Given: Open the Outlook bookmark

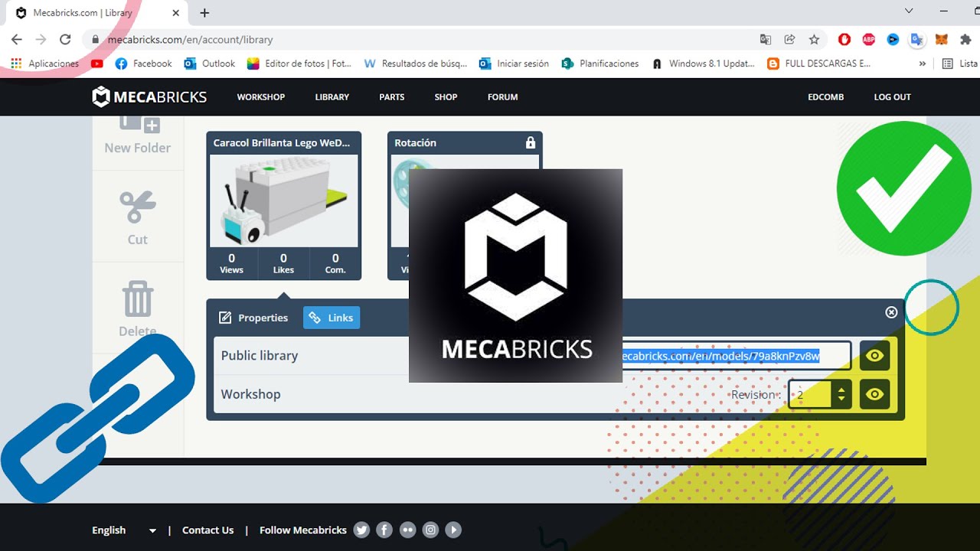Looking at the screenshot, I should (210, 64).
